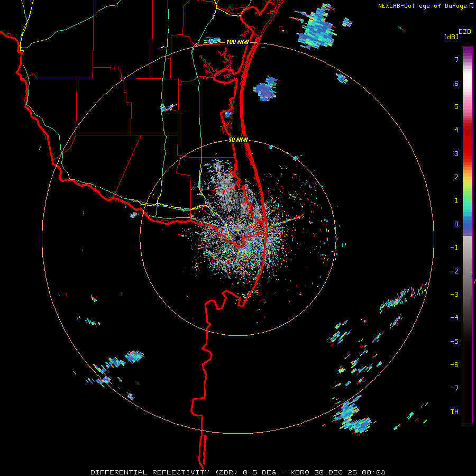476x476 pixels.
Task: Select the 1 value on the scale
Action: click(456, 200)
